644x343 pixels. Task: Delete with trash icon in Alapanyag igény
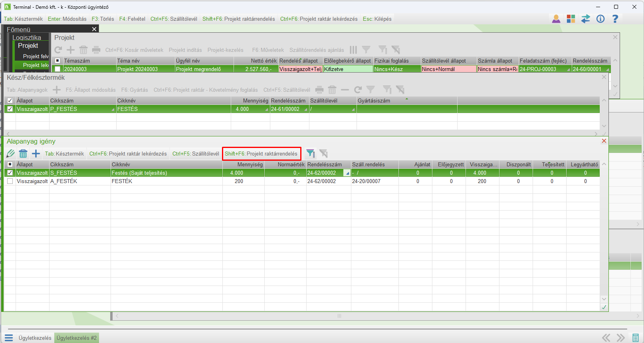click(x=23, y=154)
